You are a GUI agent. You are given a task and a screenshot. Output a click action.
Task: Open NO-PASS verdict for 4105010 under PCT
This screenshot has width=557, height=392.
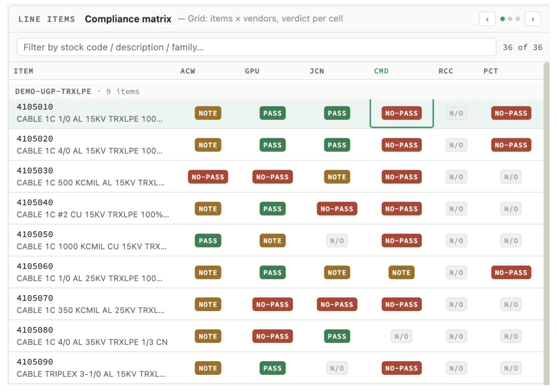coord(511,113)
